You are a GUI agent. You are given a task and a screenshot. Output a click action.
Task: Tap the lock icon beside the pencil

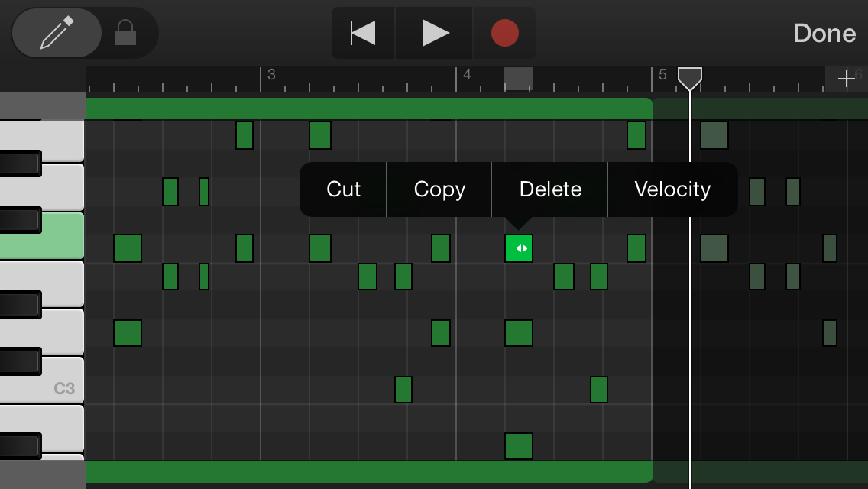(125, 33)
